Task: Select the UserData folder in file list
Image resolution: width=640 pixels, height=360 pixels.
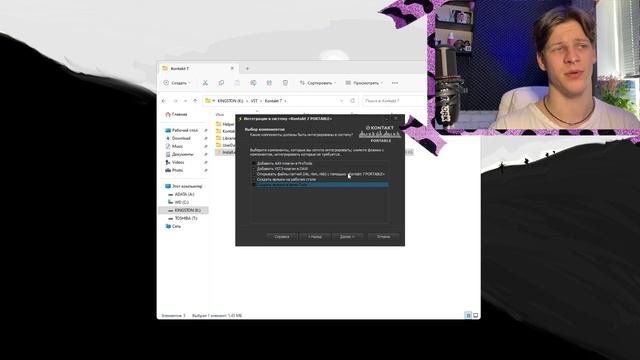Action: coord(225,145)
